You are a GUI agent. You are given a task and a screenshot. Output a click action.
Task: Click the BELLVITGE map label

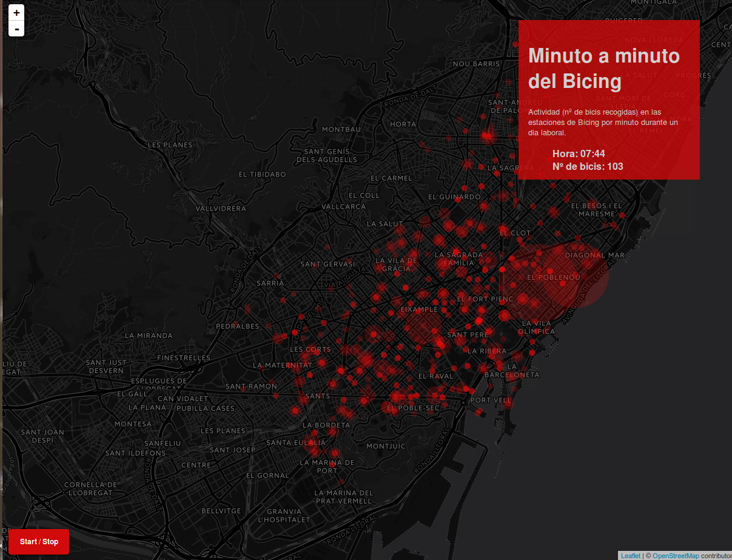click(221, 511)
